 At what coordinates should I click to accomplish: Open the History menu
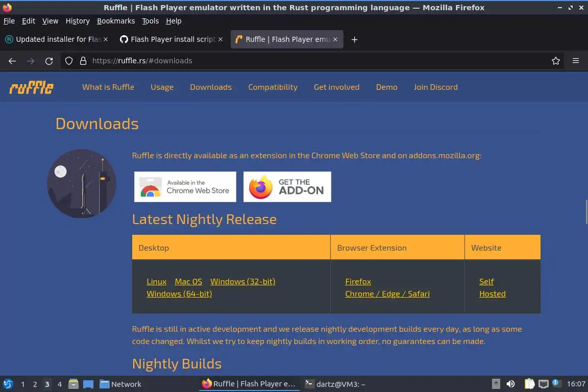pyautogui.click(x=78, y=21)
